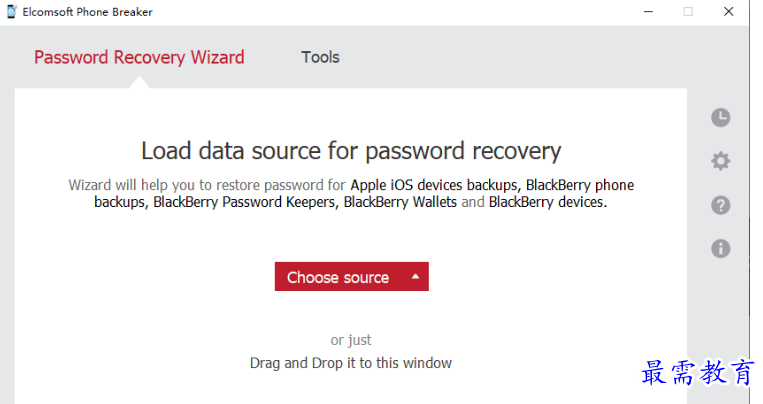Switch to Password Recovery Wizard tab
763x404 pixels.
pyautogui.click(x=139, y=57)
